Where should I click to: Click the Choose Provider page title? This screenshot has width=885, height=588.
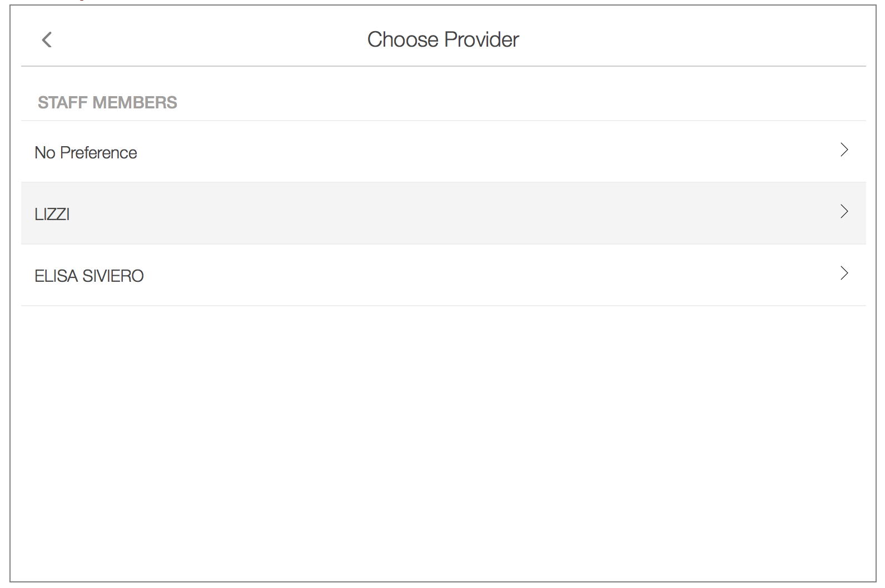tap(443, 39)
